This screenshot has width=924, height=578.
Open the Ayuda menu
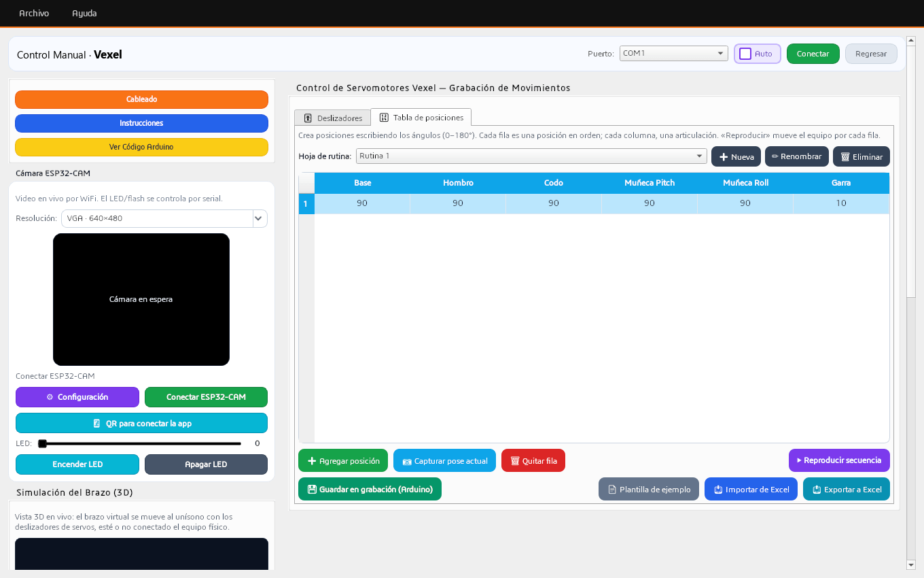pyautogui.click(x=84, y=13)
